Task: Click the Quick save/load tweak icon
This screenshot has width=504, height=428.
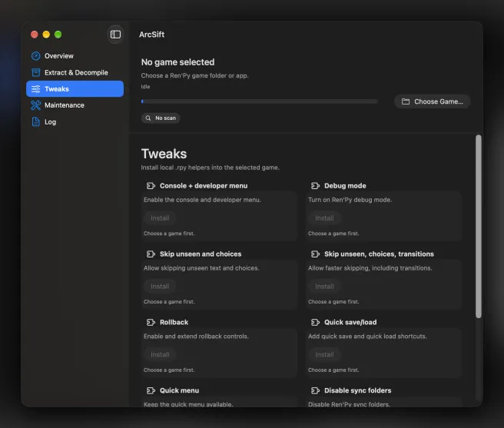Action: [x=315, y=322]
